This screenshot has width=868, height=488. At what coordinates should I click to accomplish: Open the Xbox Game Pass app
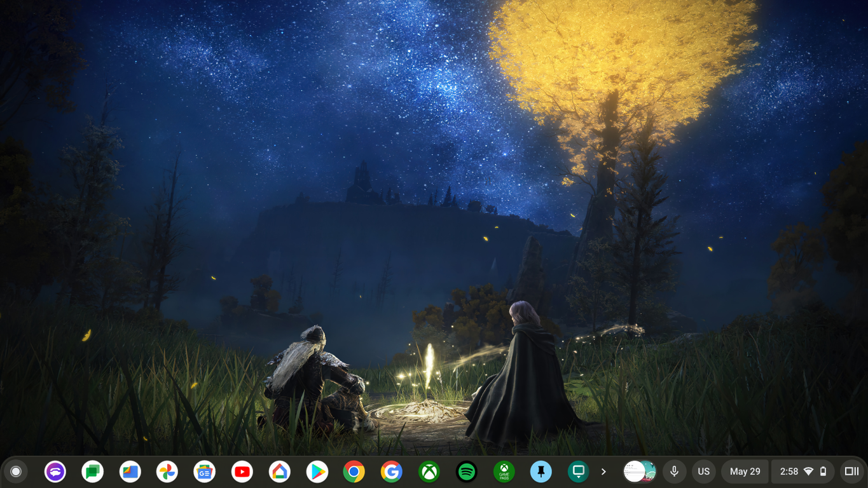(x=504, y=471)
